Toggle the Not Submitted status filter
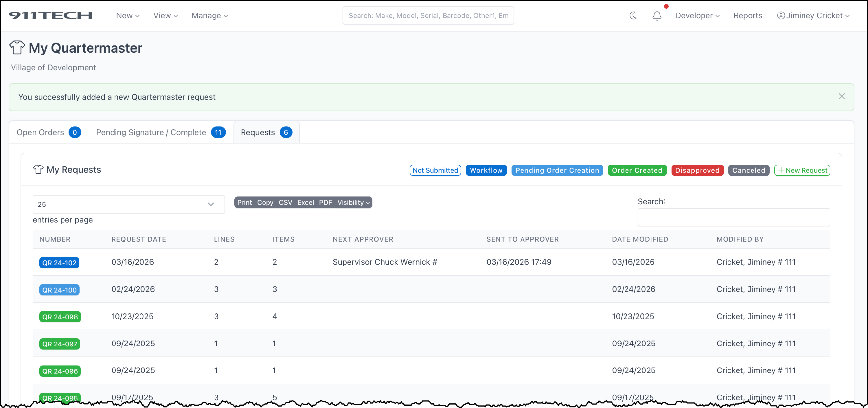 click(435, 170)
